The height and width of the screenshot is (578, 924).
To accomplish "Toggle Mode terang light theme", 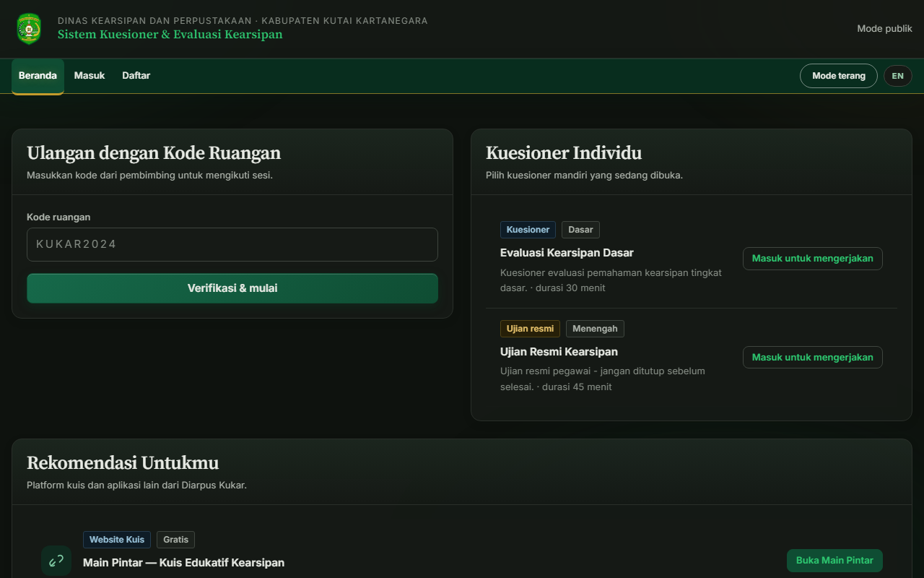I will 839,76.
